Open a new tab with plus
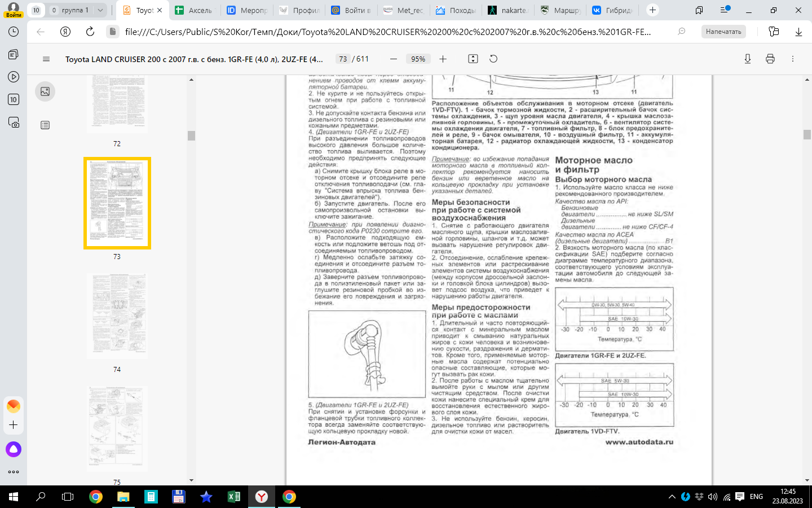This screenshot has height=508, width=812. click(652, 10)
